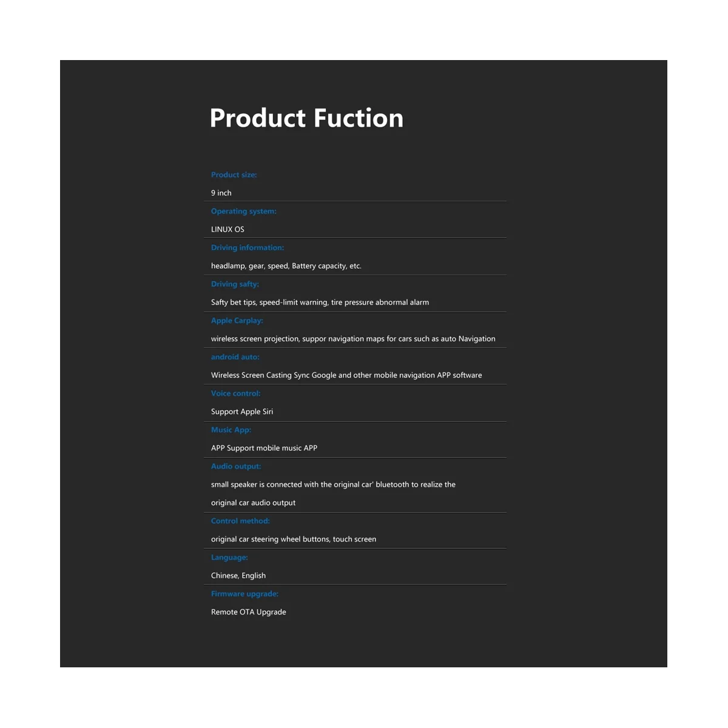Click the "Remote OTA Upgrade" text
Viewport: 728px width, 728px height.
coord(249,612)
